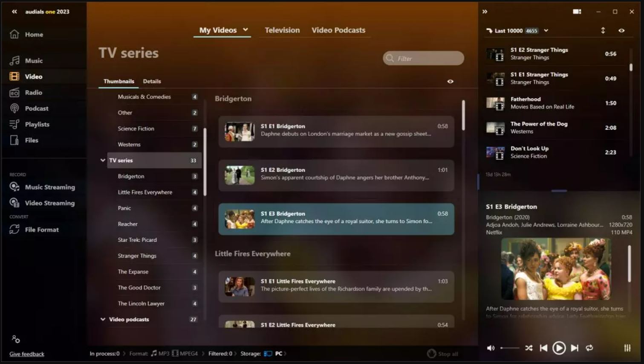Open S1 E1 Bridgerton episode thumbnail
This screenshot has height=364, width=644.
point(240,132)
